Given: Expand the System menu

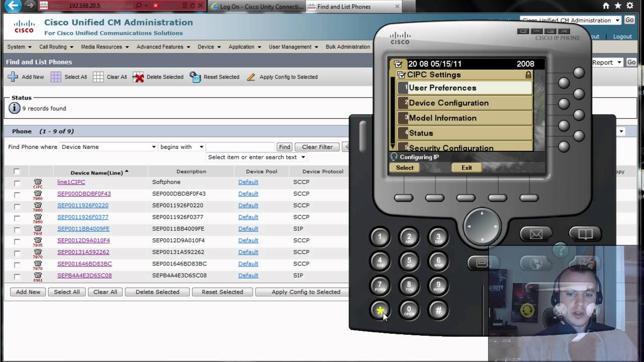Looking at the screenshot, I should tap(19, 47).
